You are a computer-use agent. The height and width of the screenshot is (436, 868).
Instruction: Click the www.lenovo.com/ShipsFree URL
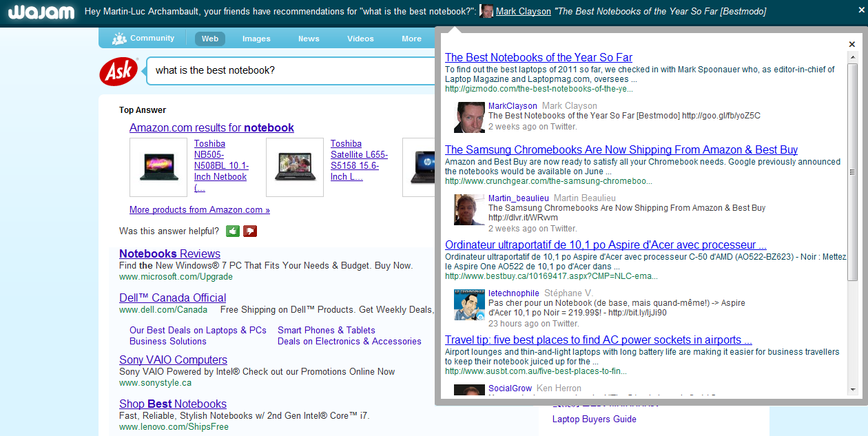click(174, 427)
